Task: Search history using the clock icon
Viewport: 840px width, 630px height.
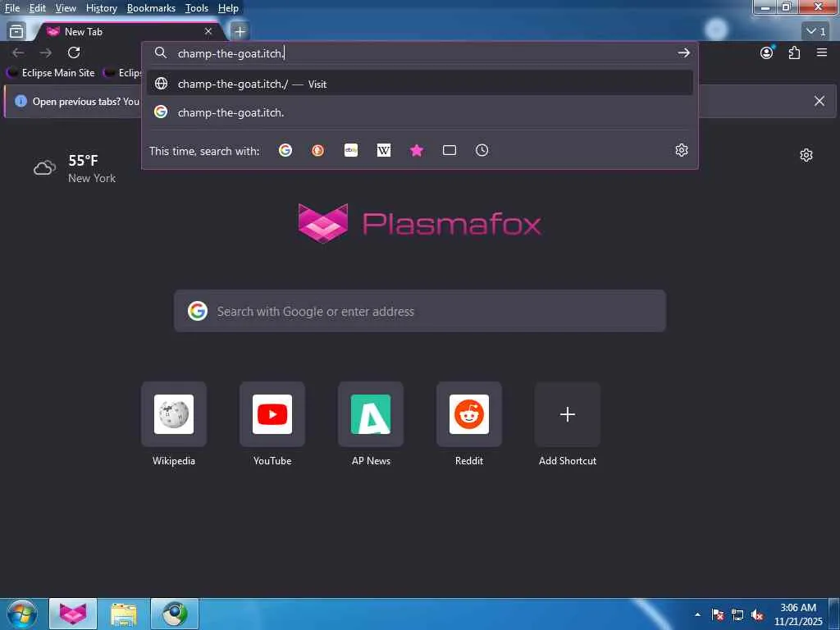Action: pos(482,151)
